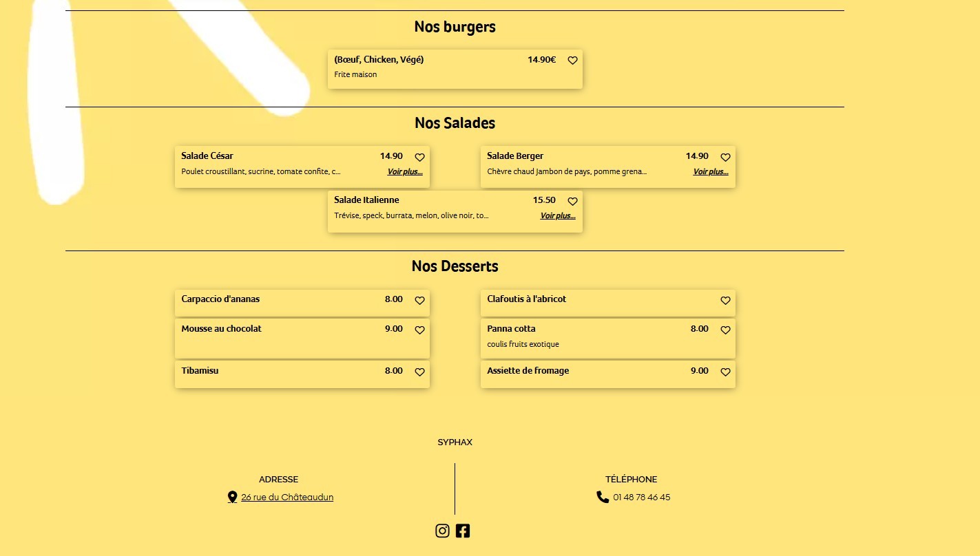The width and height of the screenshot is (980, 556).
Task: Call the number 01 48 78 46 45
Action: coord(641,497)
